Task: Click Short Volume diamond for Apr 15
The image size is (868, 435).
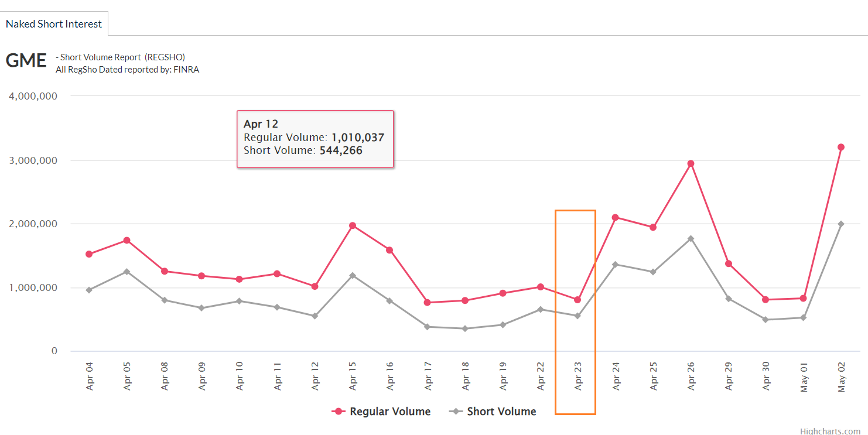Action: (x=353, y=275)
